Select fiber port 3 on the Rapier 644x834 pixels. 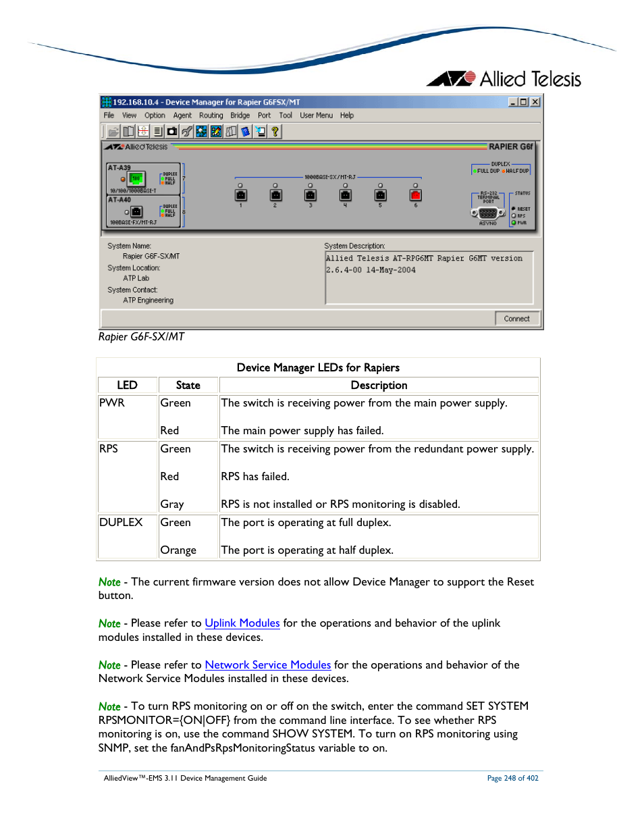pyautogui.click(x=311, y=195)
